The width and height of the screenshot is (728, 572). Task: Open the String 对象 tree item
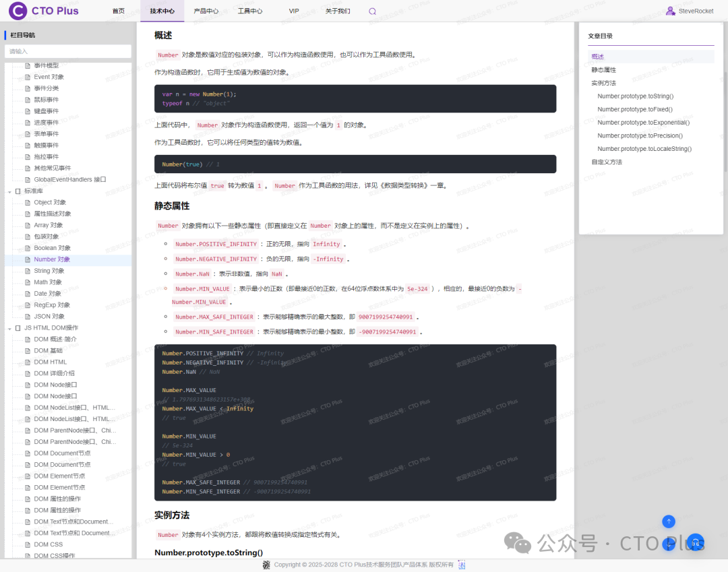click(x=49, y=271)
